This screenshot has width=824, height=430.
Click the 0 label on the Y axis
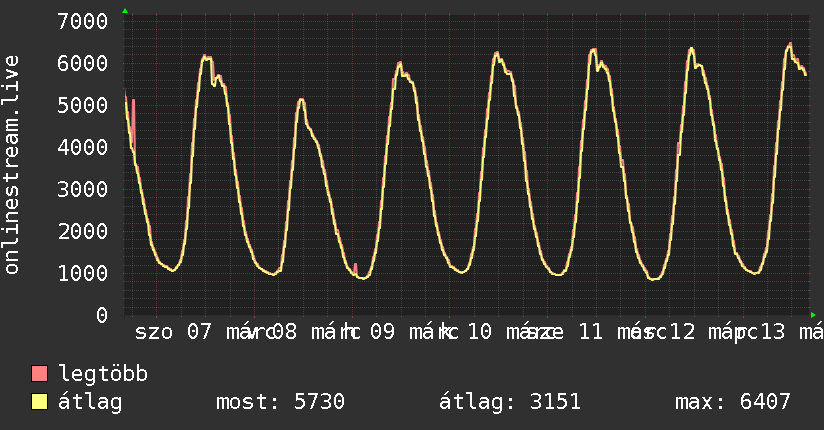tap(101, 316)
